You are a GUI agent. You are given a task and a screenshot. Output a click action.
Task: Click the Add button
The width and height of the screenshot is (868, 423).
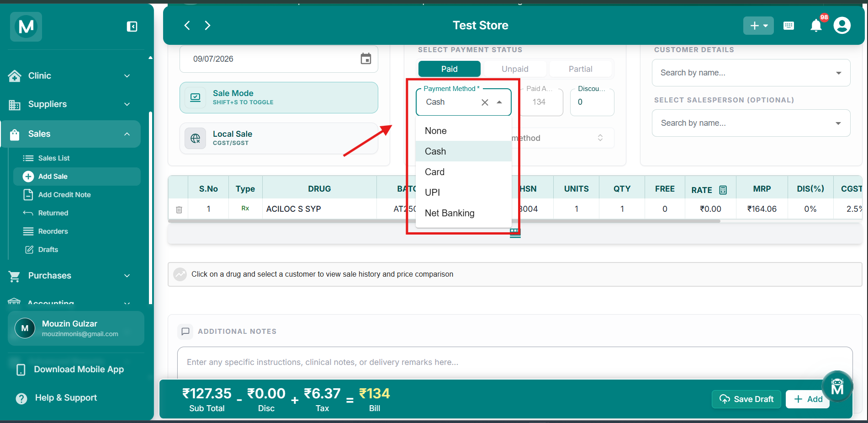pos(808,399)
